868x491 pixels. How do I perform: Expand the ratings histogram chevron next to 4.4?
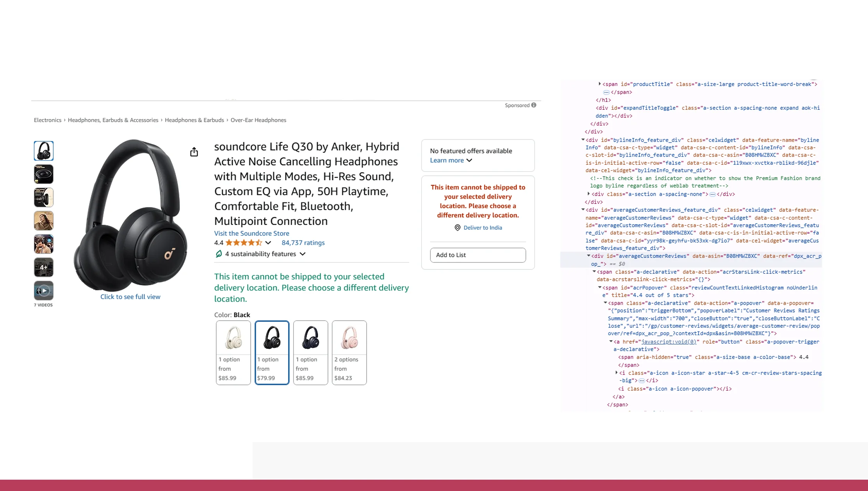[267, 243]
